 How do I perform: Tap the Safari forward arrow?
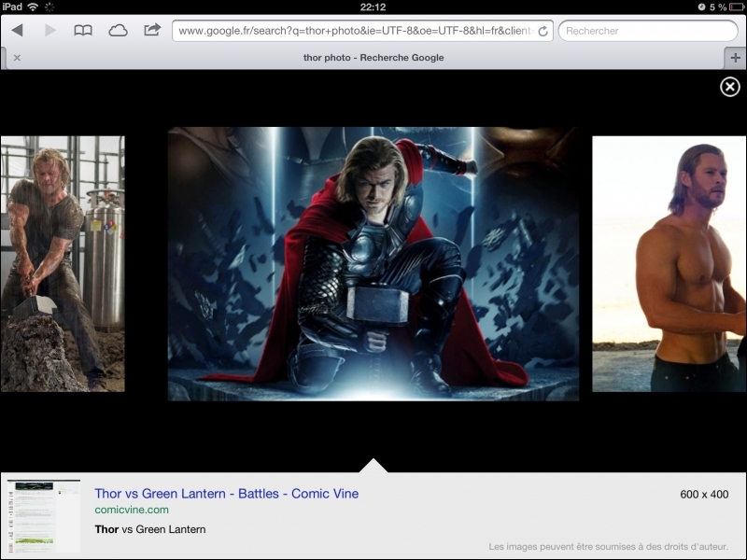[x=50, y=31]
